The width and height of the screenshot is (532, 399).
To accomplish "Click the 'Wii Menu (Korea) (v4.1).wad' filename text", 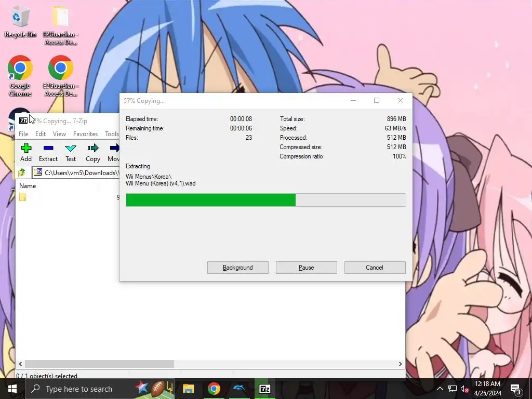I will [x=161, y=183].
